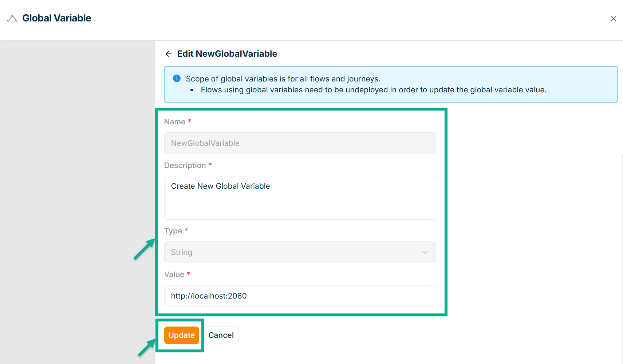Click the Name field with NewGlobalVariable

click(300, 143)
